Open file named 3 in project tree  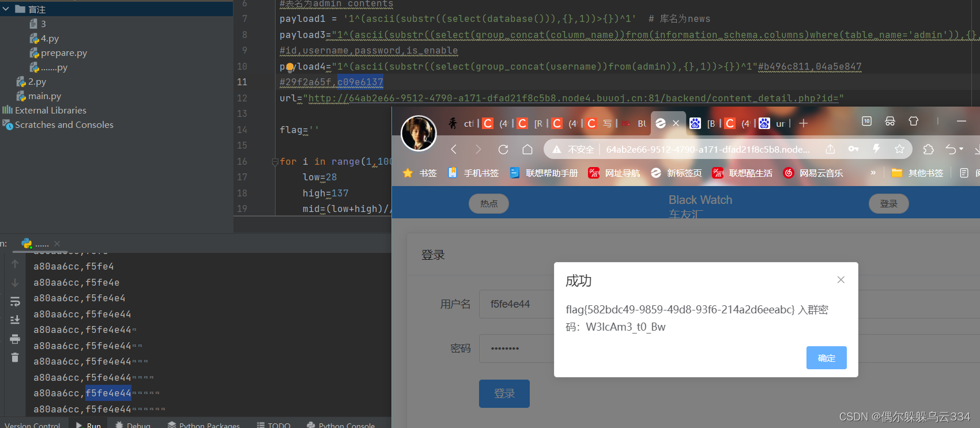point(38,24)
